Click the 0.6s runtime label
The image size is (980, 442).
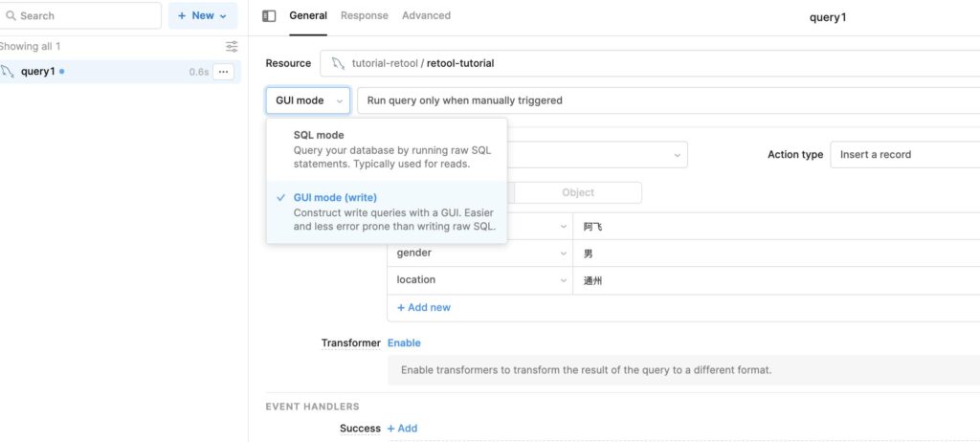pyautogui.click(x=199, y=72)
